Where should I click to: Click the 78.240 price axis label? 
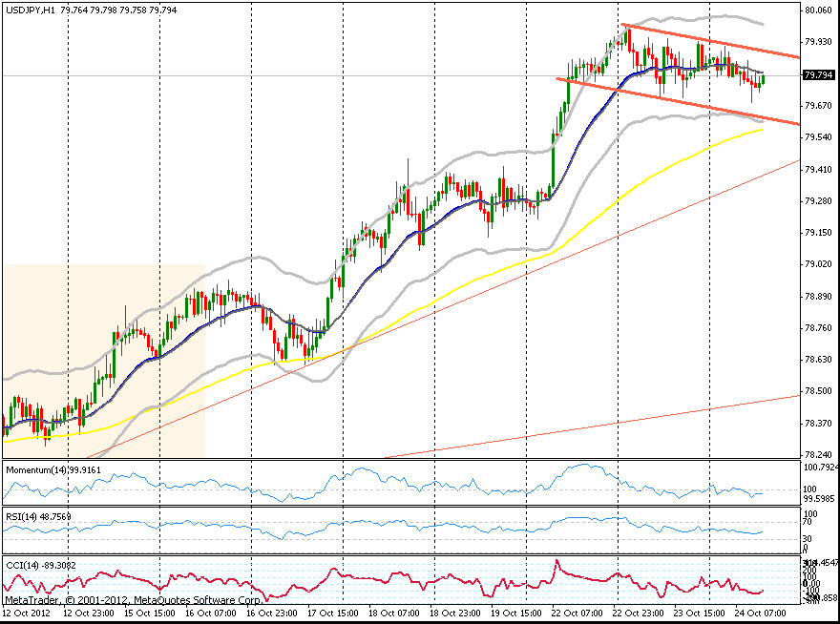[x=817, y=454]
